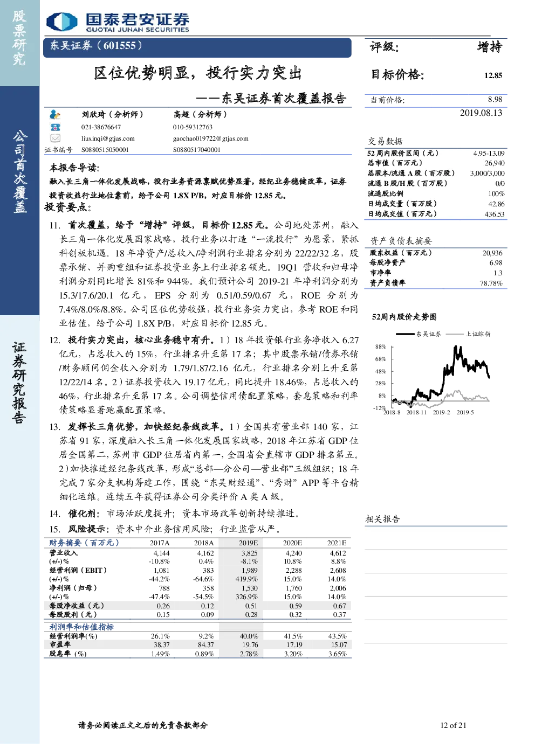Viewport: 535px width, 756px height.
Task: Click the report date 2019.08.13
Action: (481, 113)
